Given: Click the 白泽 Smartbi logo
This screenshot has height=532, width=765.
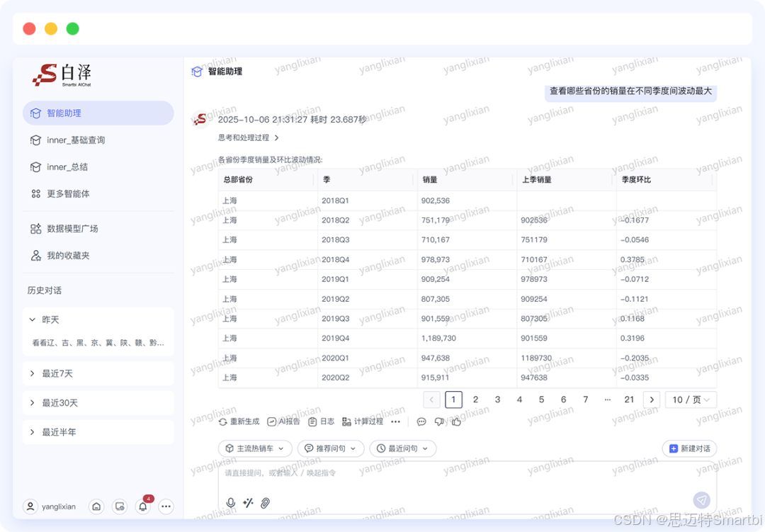Looking at the screenshot, I should coord(62,75).
